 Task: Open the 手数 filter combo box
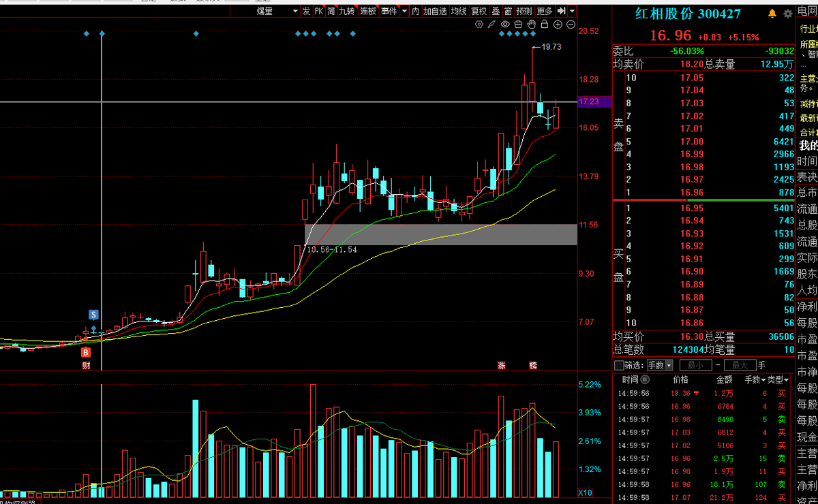[660, 365]
